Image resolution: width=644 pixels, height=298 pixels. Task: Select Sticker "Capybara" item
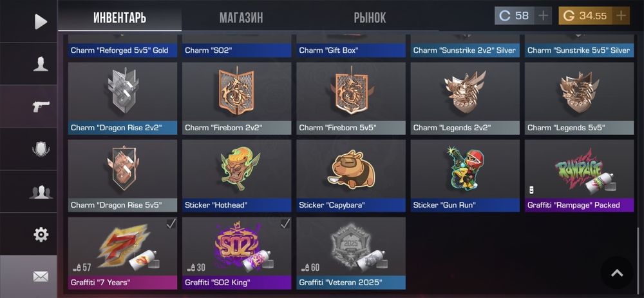click(x=351, y=175)
